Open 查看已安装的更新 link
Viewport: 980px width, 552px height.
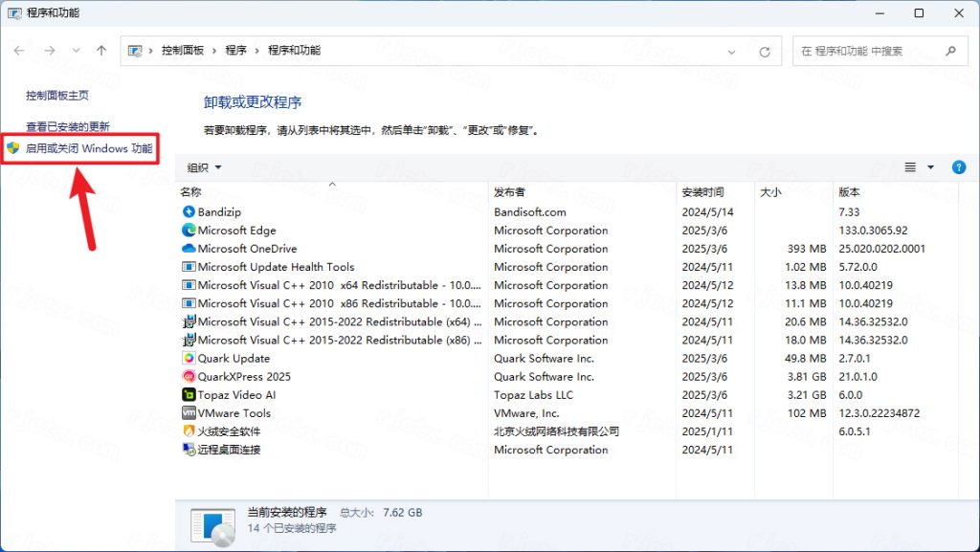tap(68, 126)
